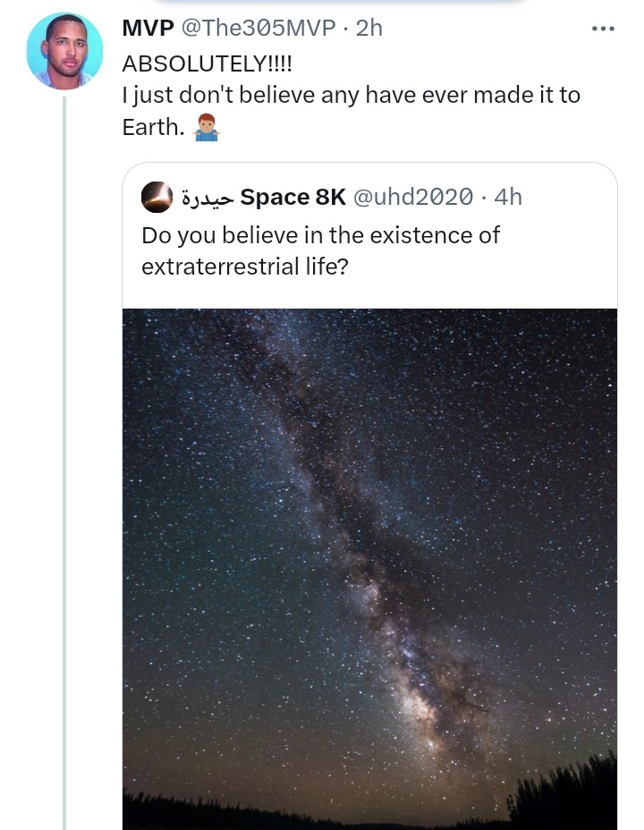This screenshot has height=830, width=644.
Task: Click the Arabic name before Space 8K
Action: point(207,197)
